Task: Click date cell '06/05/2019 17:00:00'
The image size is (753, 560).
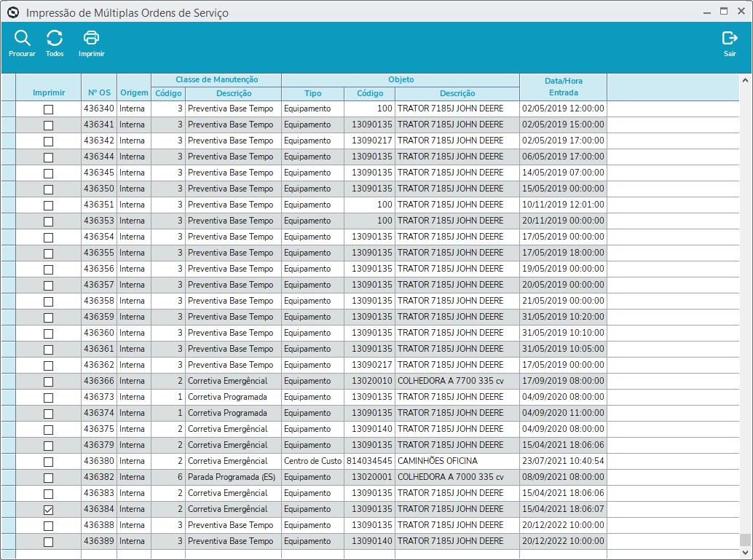Action: coord(564,157)
